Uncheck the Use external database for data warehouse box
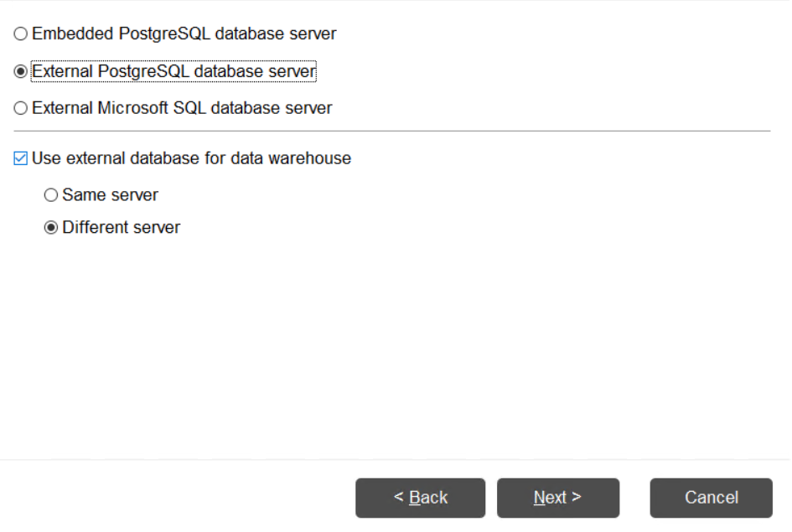Image resolution: width=792 pixels, height=532 pixels. pyautogui.click(x=21, y=158)
